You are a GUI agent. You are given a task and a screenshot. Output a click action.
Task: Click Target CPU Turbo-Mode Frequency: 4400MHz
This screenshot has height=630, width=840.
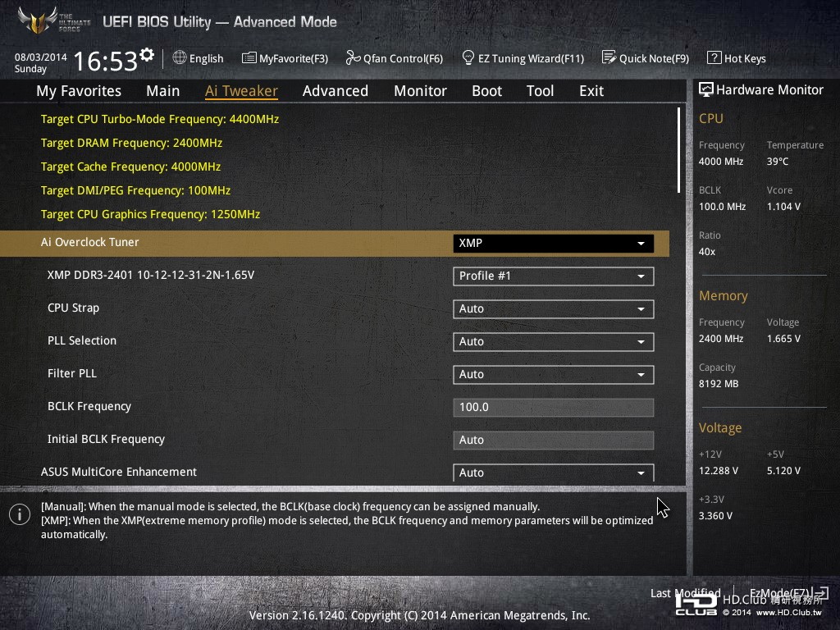160,119
